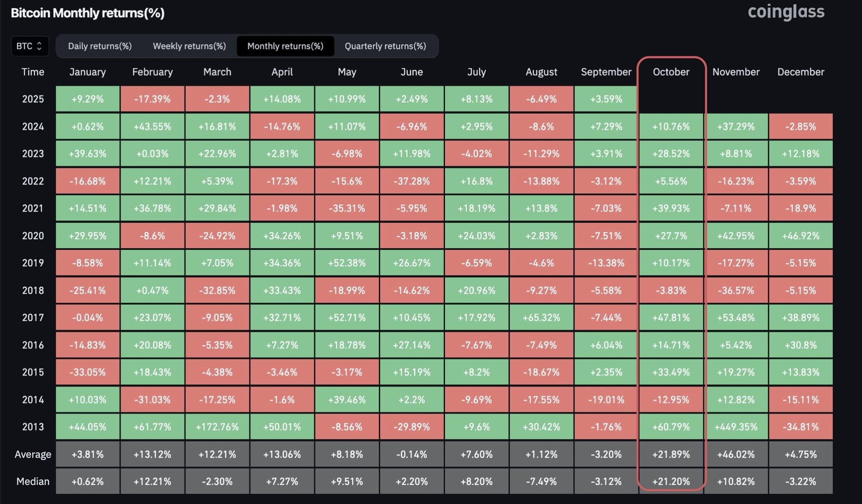Click the Time column header
Screen dimensions: 862x504
click(34, 72)
